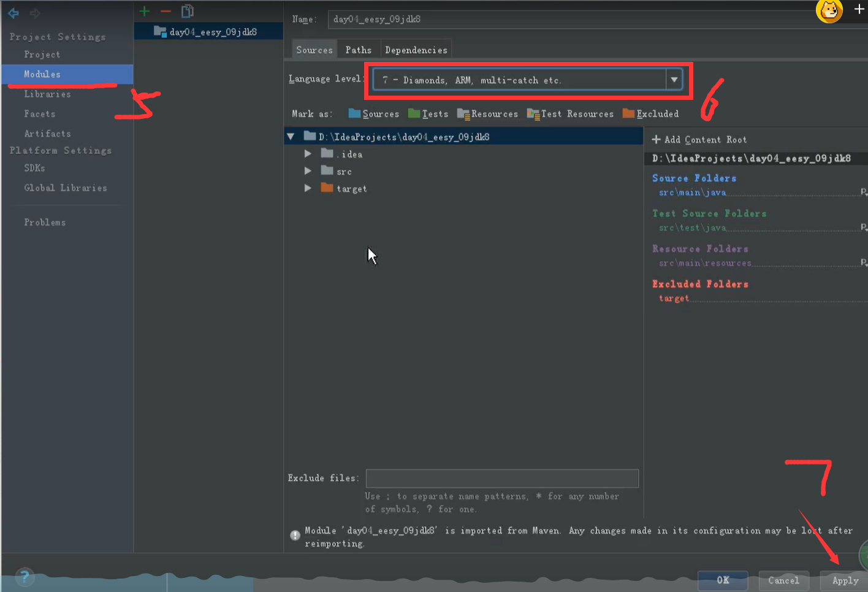
Task: Click the src\main\java source folder entry
Action: pos(692,192)
